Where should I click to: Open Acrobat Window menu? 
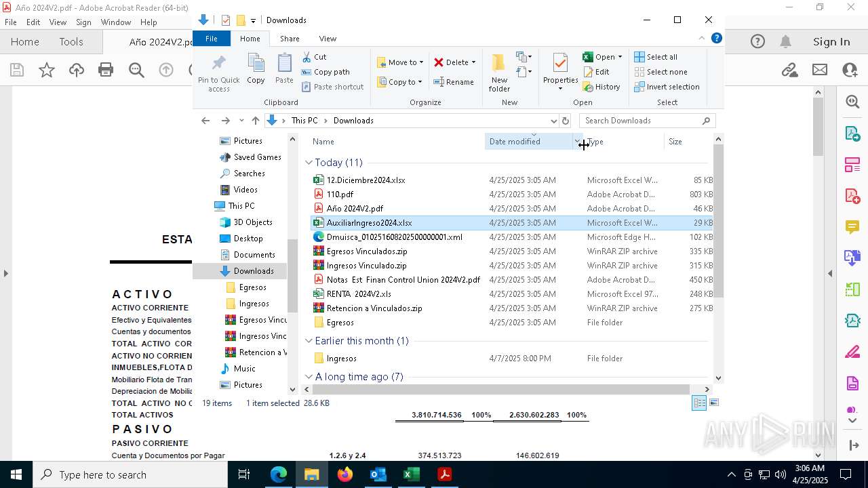coord(116,22)
